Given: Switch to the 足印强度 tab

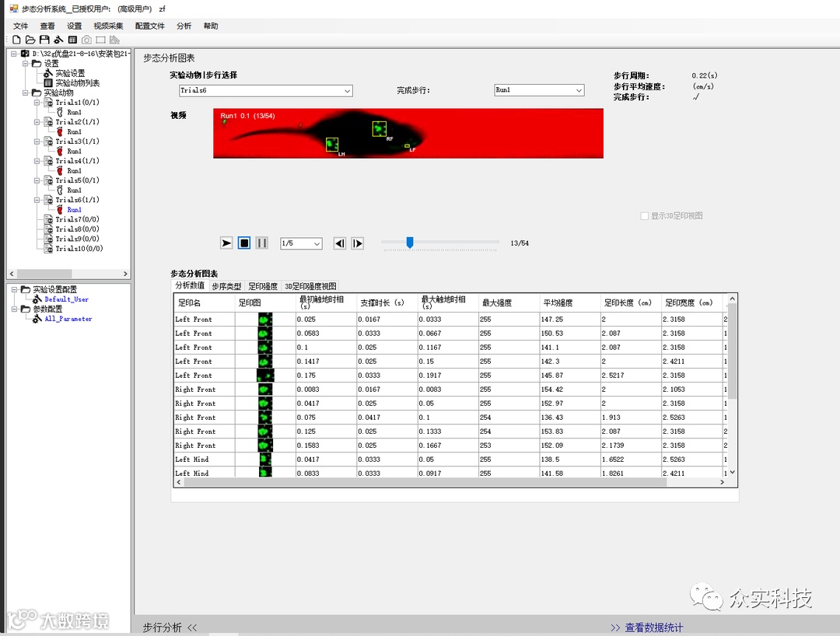Looking at the screenshot, I should click(x=263, y=286).
